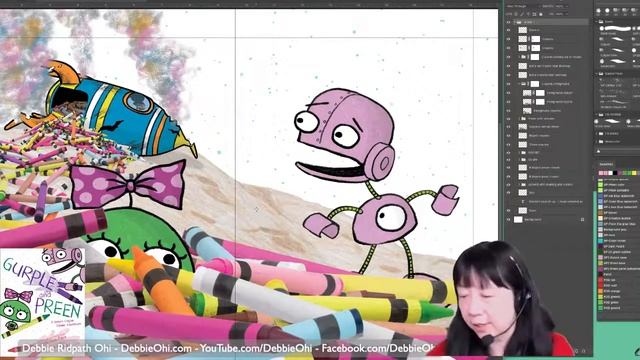The image size is (640, 360).
Task: Select the text layer's T icon
Action: click(523, 201)
